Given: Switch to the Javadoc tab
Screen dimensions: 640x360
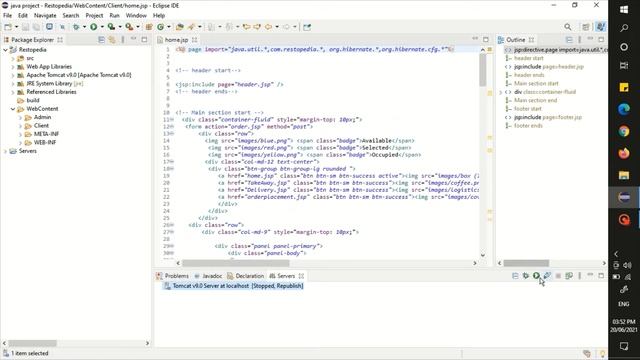Looking at the screenshot, I should tap(208, 276).
